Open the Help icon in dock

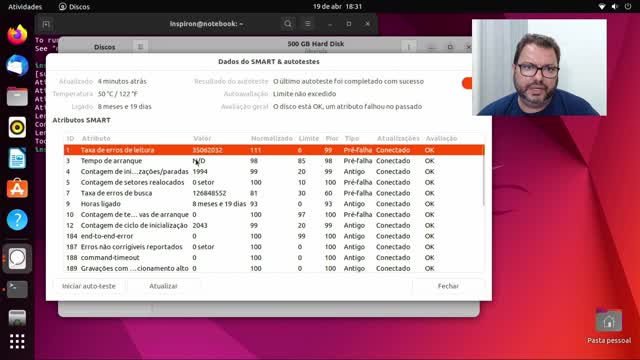(17, 220)
